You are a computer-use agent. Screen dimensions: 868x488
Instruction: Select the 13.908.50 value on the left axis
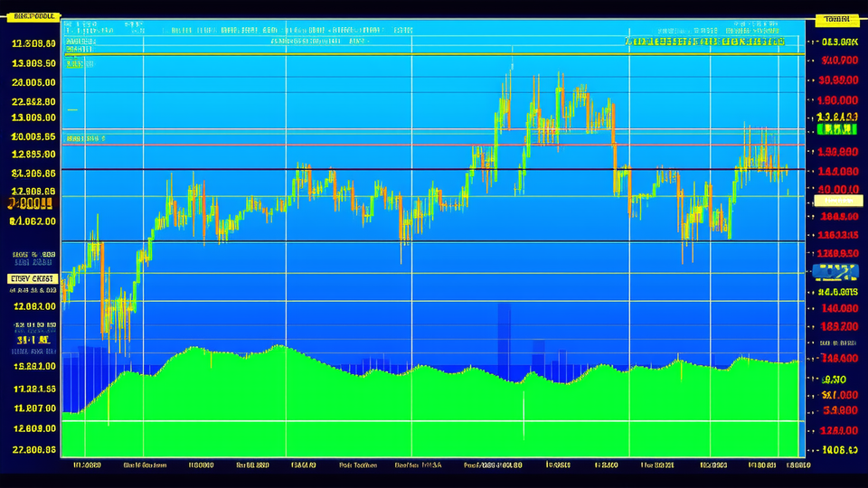[33, 63]
